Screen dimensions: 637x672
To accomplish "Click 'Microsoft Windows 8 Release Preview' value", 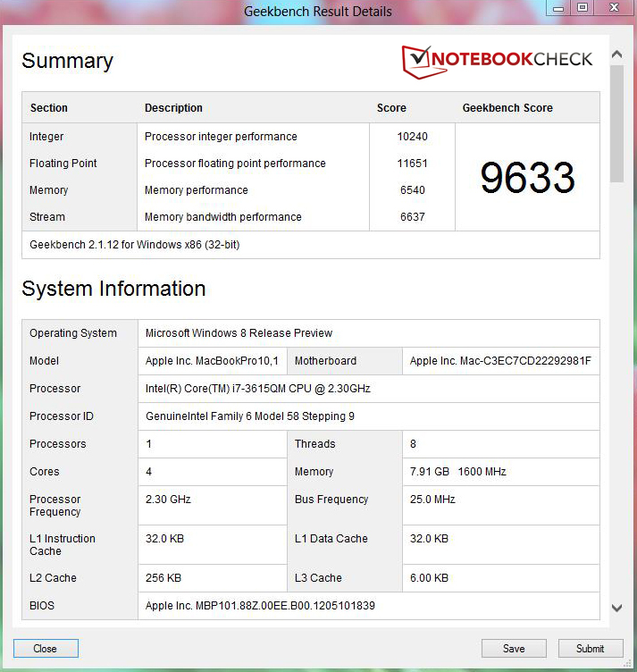I will [239, 333].
